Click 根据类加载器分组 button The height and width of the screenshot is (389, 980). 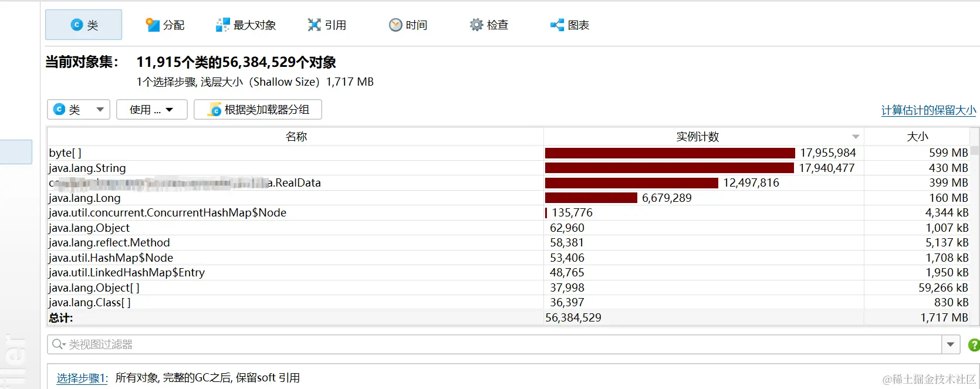pos(258,110)
